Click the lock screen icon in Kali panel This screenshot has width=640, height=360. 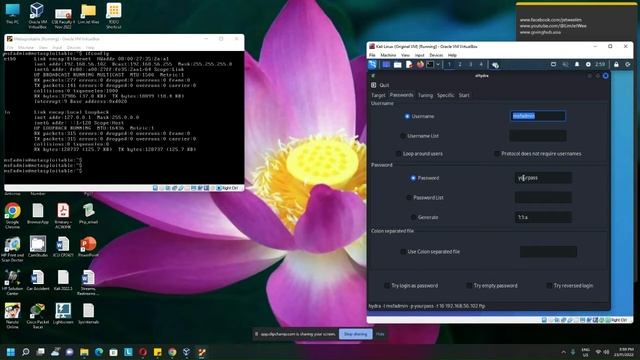[x=616, y=64]
